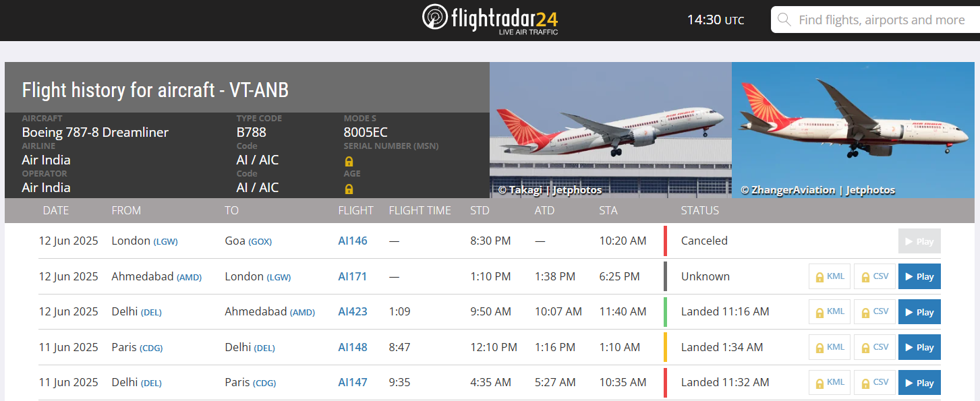Open flight AI146 link
Image resolution: width=980 pixels, height=401 pixels.
[x=353, y=241]
